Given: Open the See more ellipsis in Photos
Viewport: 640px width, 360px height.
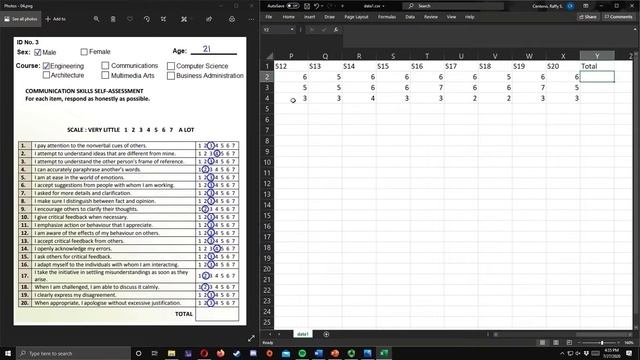Looking at the screenshot, I should (x=251, y=19).
